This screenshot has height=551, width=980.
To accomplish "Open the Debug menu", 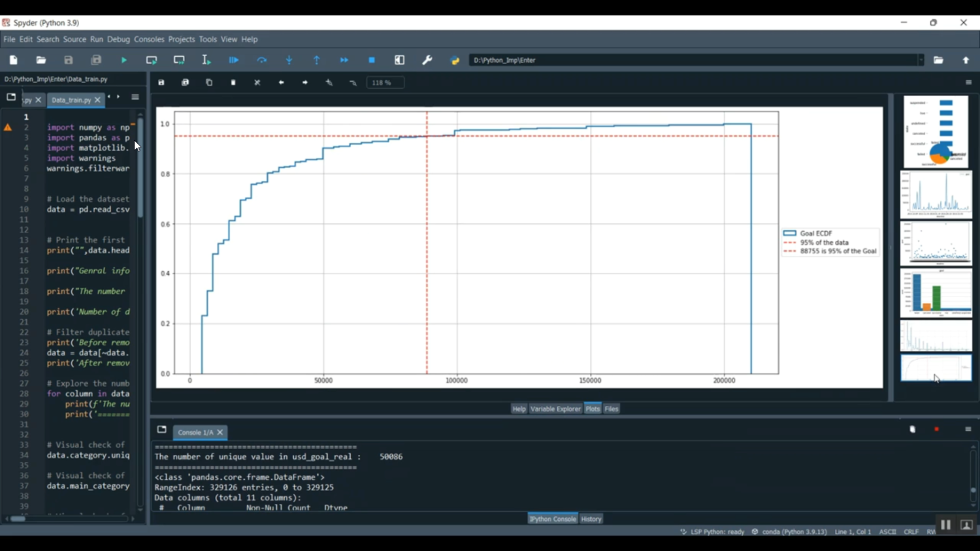I will (x=118, y=39).
